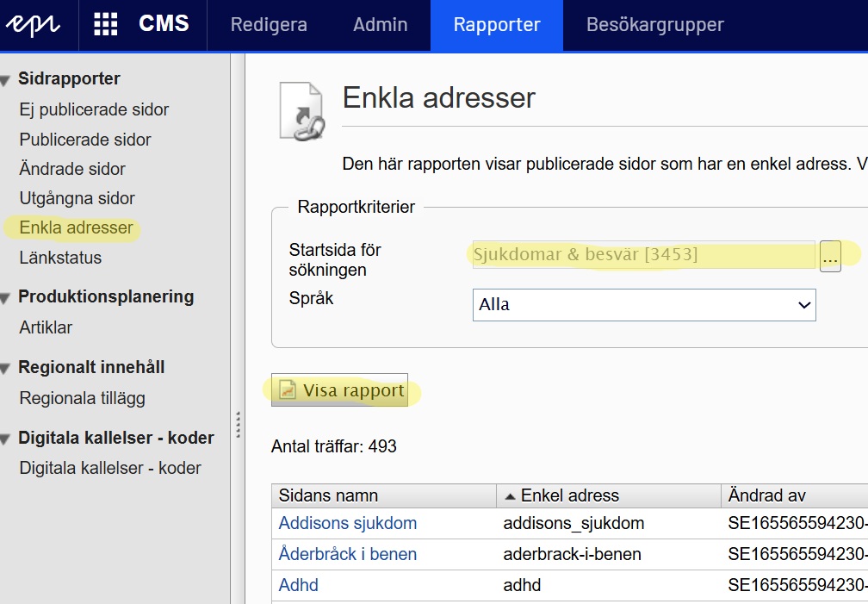The image size is (868, 604).
Task: Open the Addisons sjukdom page link
Action: 348,523
